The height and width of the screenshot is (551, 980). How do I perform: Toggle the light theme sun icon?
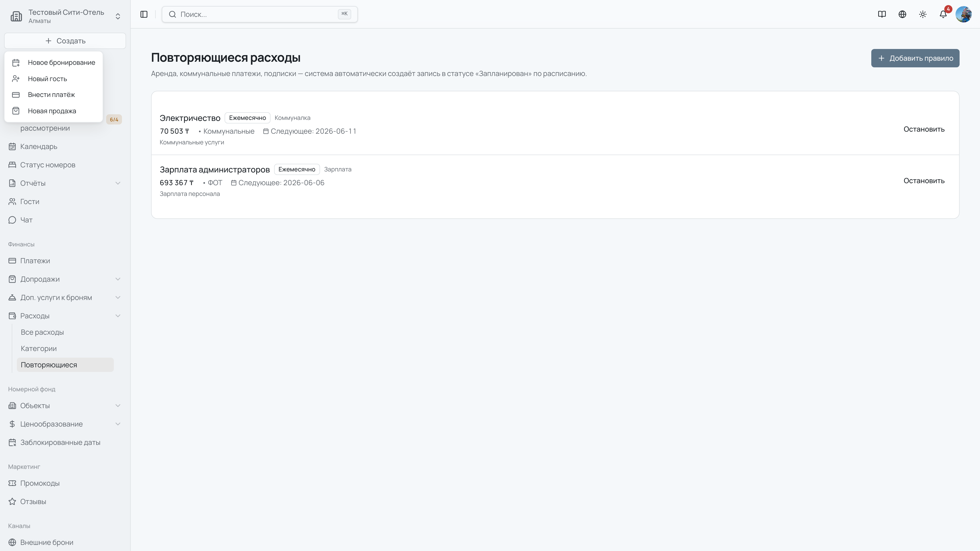pos(923,14)
